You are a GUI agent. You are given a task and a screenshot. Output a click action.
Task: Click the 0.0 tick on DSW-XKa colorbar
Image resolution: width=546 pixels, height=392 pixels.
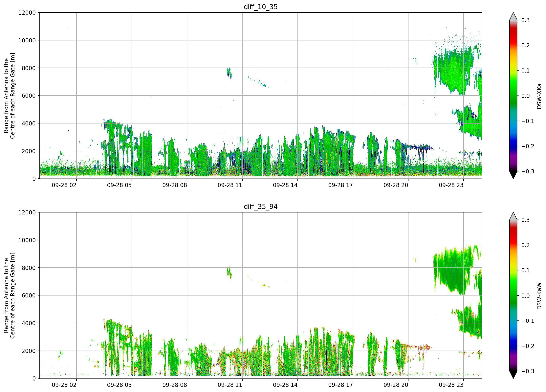click(x=526, y=96)
